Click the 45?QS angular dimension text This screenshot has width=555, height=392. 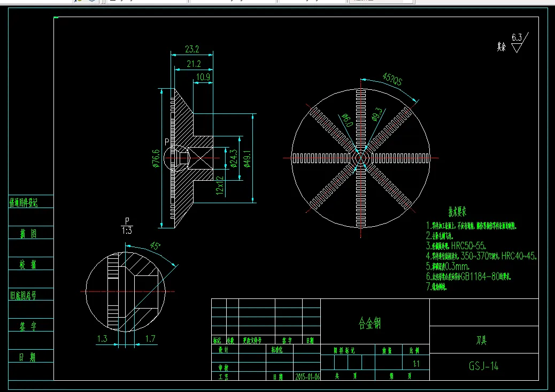pos(392,79)
